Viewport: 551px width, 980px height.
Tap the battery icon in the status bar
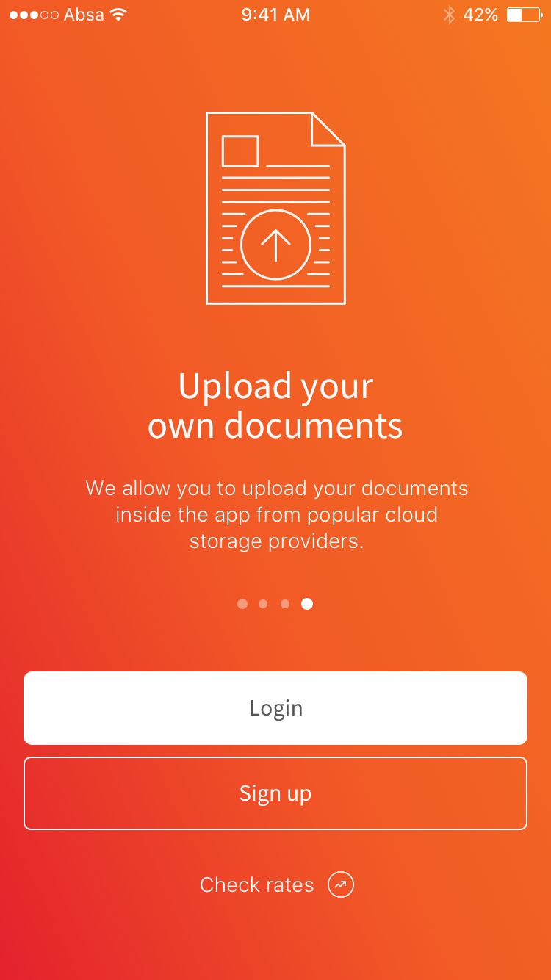click(x=525, y=15)
